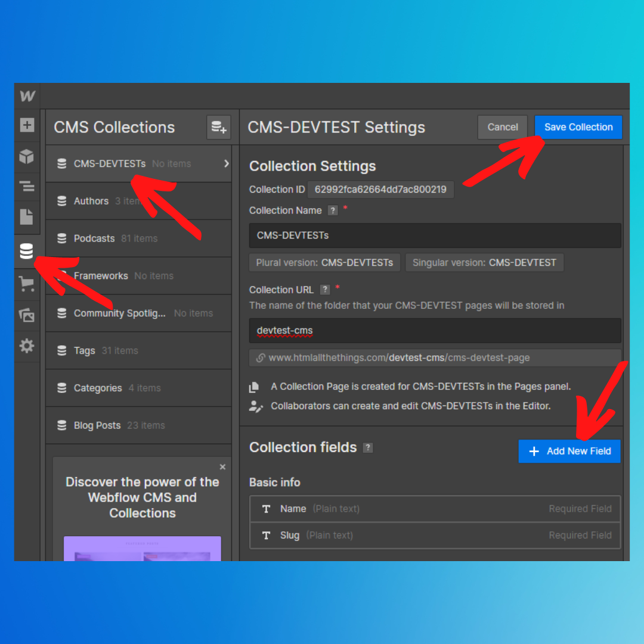Click the Blog Posts database icon

(61, 426)
